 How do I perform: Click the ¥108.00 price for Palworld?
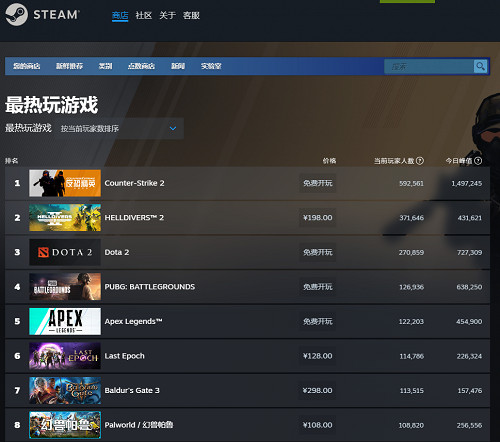(318, 425)
